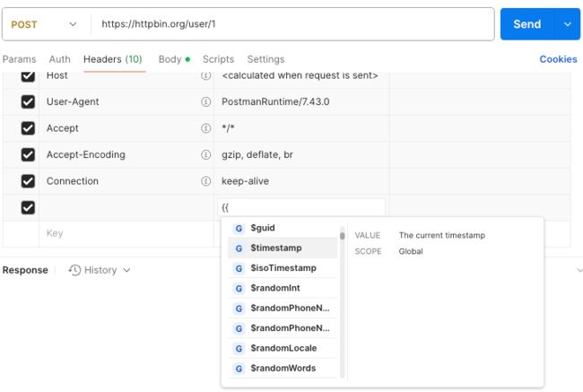The height and width of the screenshot is (392, 583).
Task: Click the PostmanRuntime/7.43.0 value
Action: coord(275,102)
